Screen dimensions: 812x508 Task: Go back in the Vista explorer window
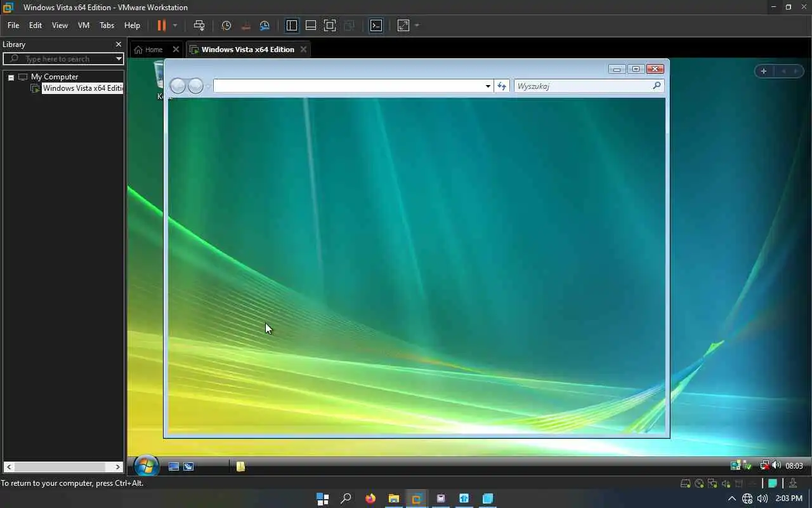click(x=178, y=86)
